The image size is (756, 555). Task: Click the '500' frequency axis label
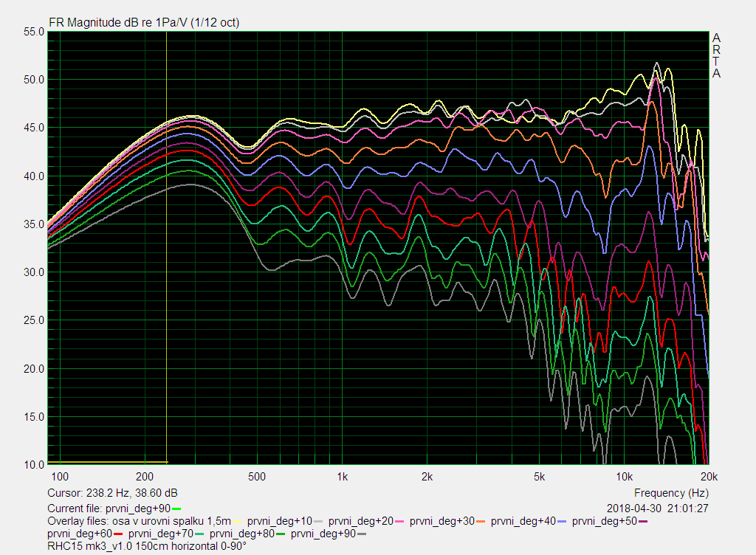tap(257, 477)
